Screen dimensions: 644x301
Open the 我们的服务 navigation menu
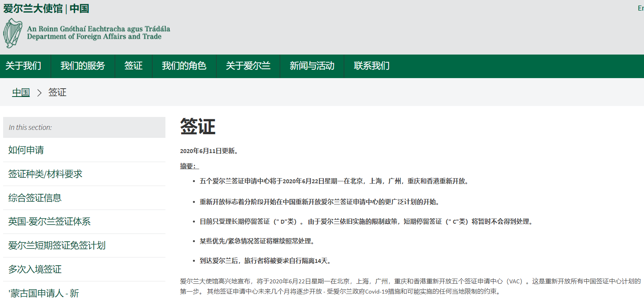(x=83, y=66)
